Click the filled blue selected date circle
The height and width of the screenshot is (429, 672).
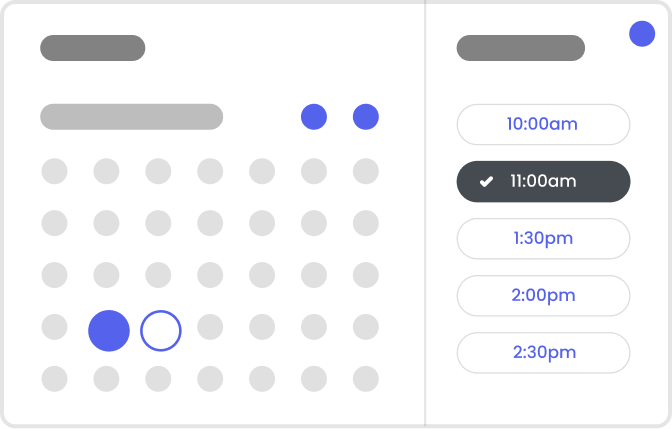point(109,330)
